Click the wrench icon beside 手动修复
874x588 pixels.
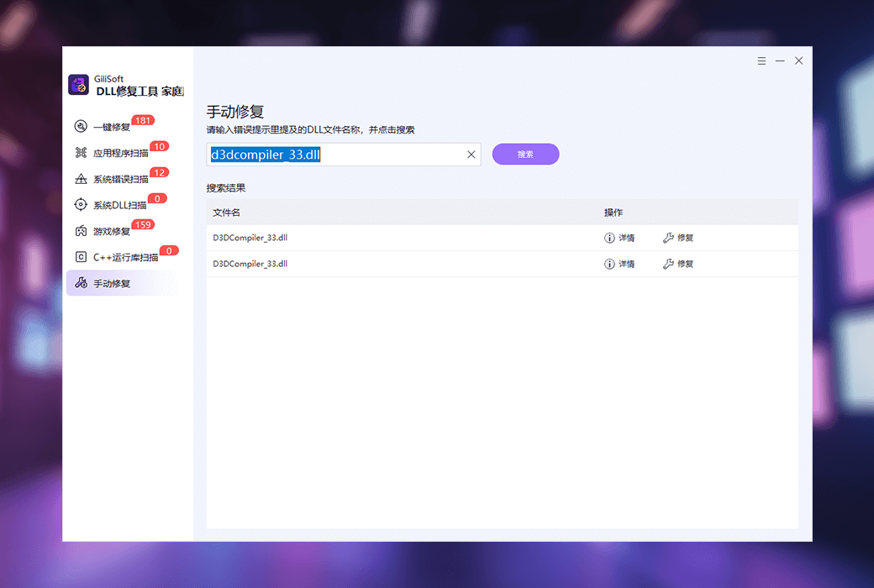[x=81, y=282]
